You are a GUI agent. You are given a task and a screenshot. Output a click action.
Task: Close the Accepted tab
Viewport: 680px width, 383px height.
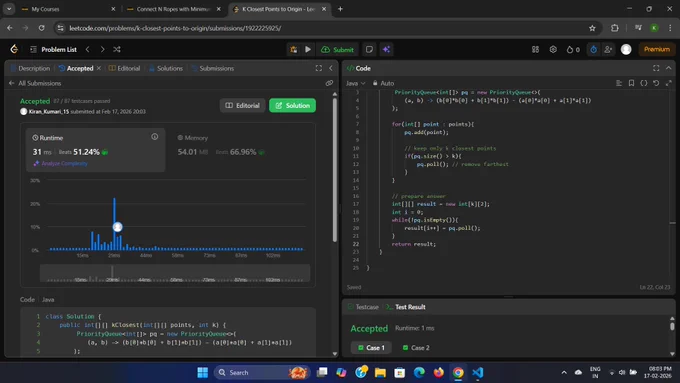point(99,68)
